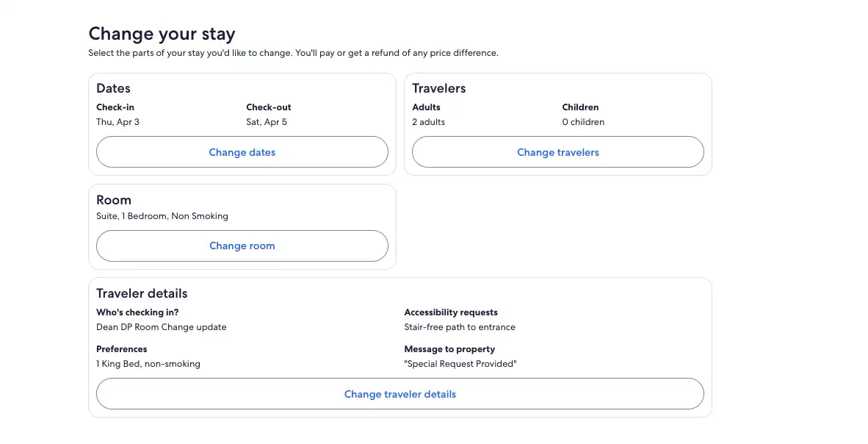This screenshot has width=868, height=444.
Task: Click the Room card heading
Action: (x=114, y=200)
